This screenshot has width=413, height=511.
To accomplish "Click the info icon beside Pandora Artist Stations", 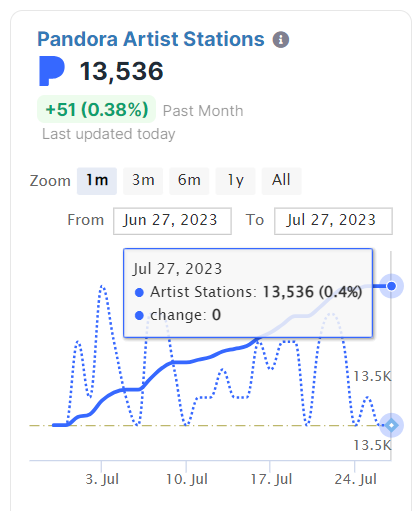I will (281, 40).
